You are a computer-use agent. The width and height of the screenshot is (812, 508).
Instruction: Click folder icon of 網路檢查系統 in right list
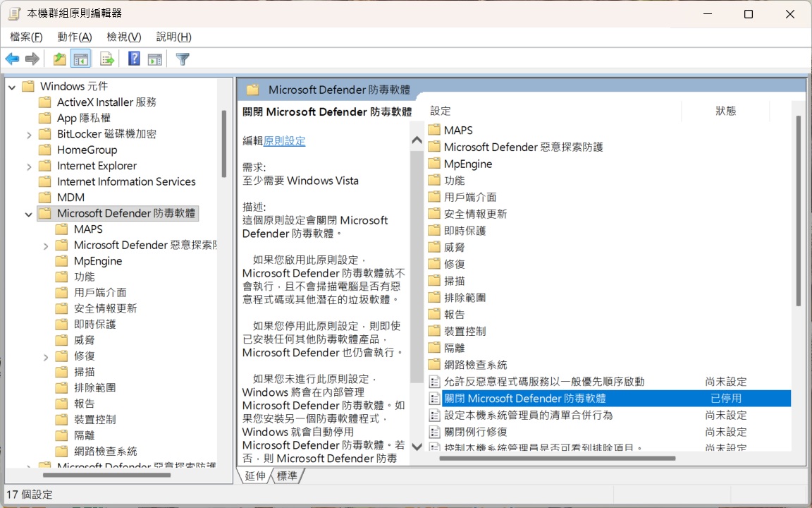[x=434, y=364]
